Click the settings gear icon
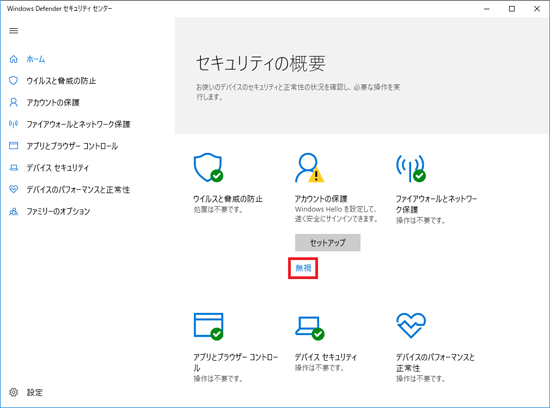The height and width of the screenshot is (408, 550). pyautogui.click(x=13, y=392)
